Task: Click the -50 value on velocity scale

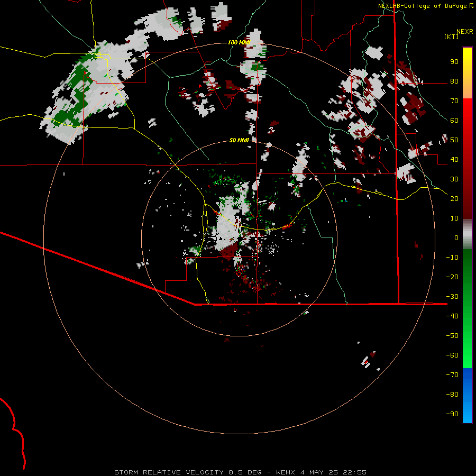Action: 452,335
